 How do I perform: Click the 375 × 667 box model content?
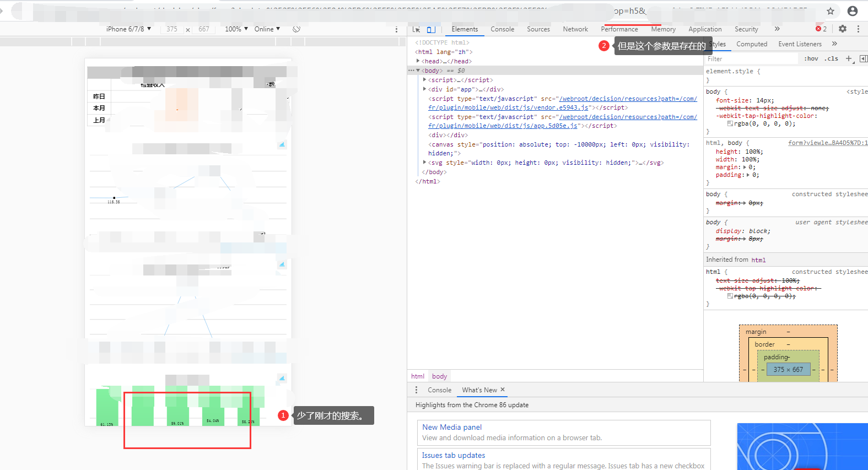tap(788, 370)
